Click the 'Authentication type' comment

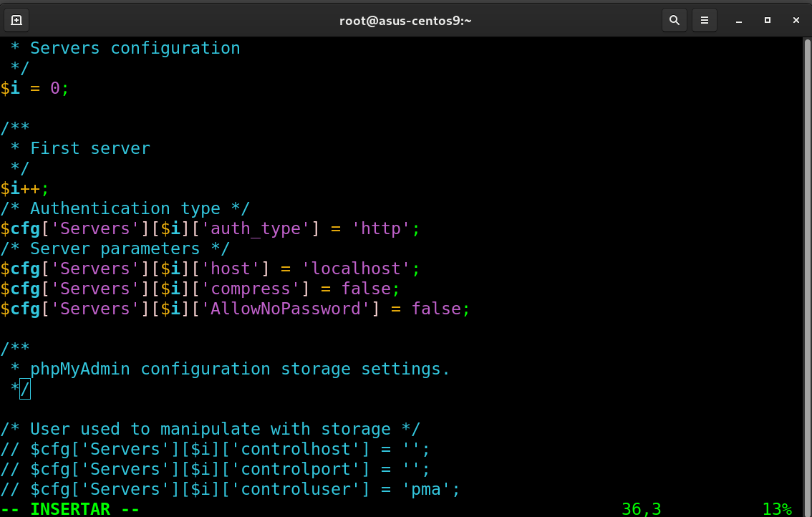pos(125,209)
